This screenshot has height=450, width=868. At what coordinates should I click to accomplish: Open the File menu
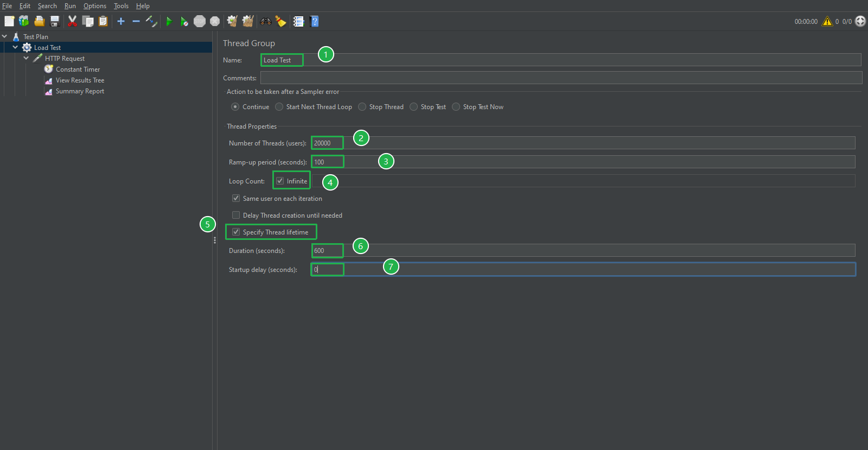click(x=7, y=6)
